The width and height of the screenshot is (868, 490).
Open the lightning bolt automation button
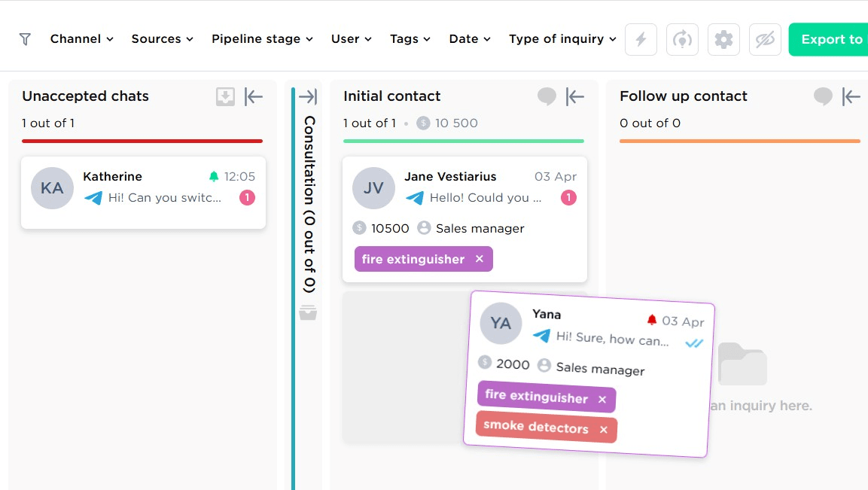pyautogui.click(x=641, y=39)
